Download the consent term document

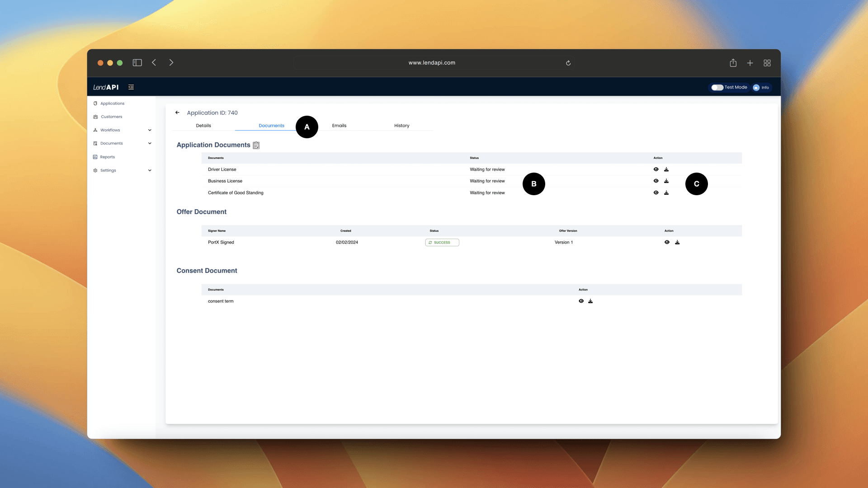[590, 301]
